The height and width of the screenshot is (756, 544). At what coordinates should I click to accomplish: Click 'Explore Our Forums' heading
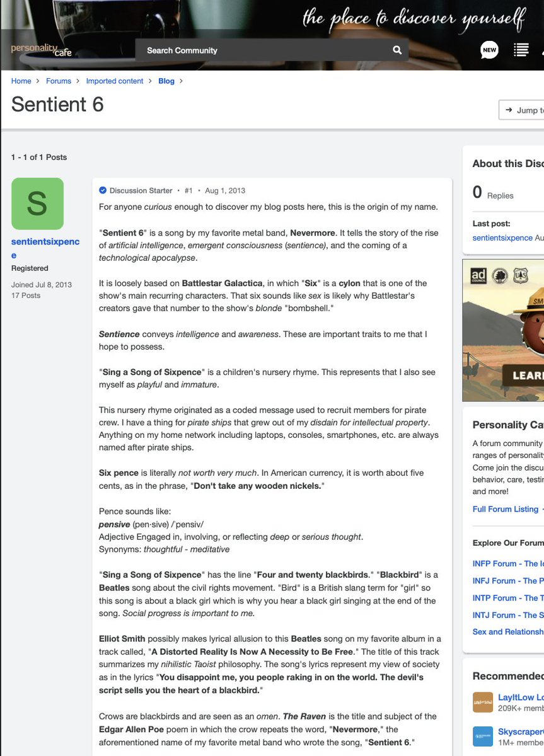click(x=508, y=543)
